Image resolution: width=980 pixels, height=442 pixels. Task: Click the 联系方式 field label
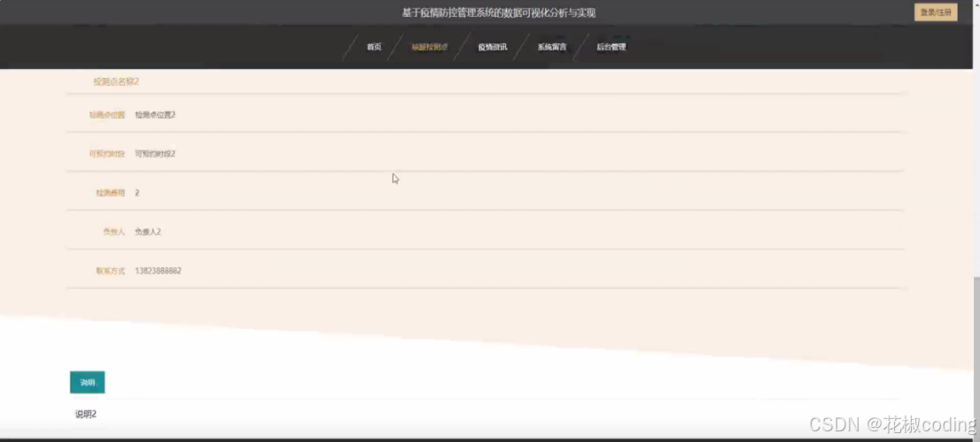coord(110,271)
